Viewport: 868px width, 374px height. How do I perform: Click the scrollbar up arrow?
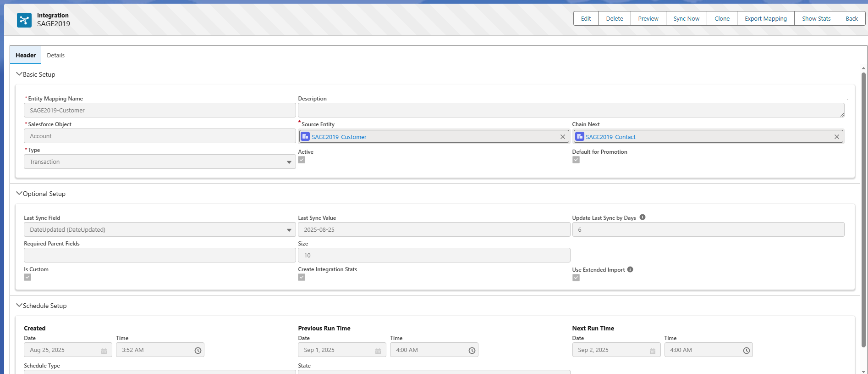[x=863, y=68]
